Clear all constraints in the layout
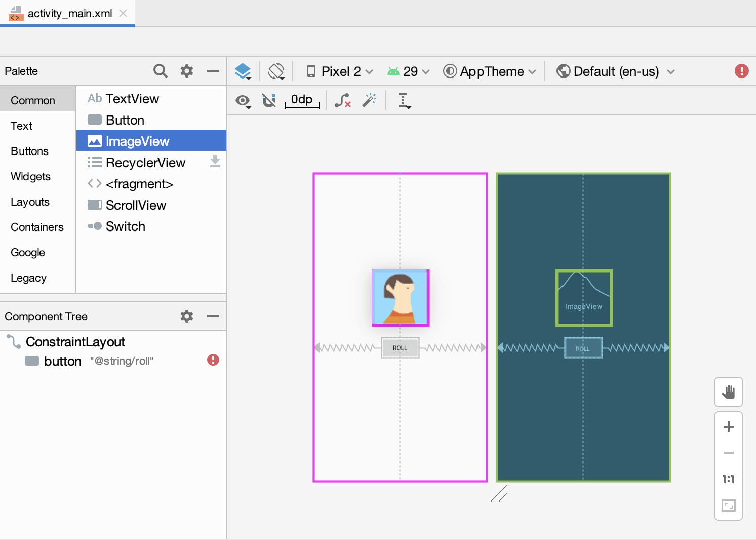The width and height of the screenshot is (756, 540). pos(343,100)
